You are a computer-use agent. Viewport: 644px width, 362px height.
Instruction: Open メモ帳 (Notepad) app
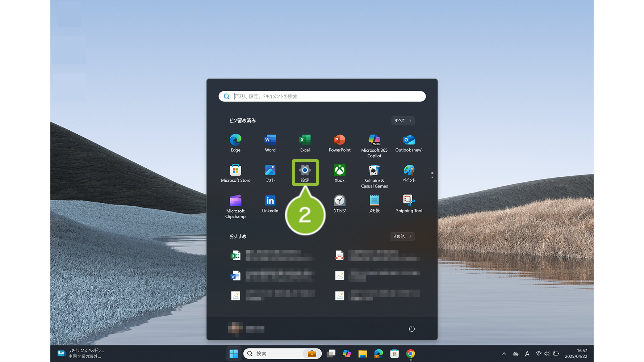(x=374, y=204)
